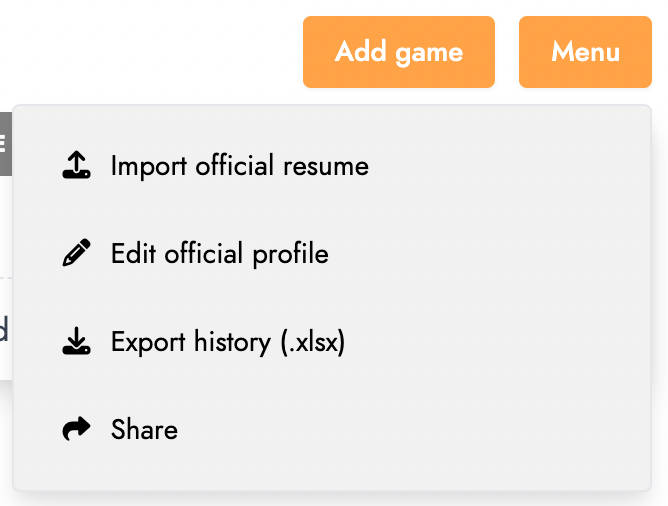668x506 pixels.
Task: Click the word "resume" in the import option
Action: click(x=326, y=167)
